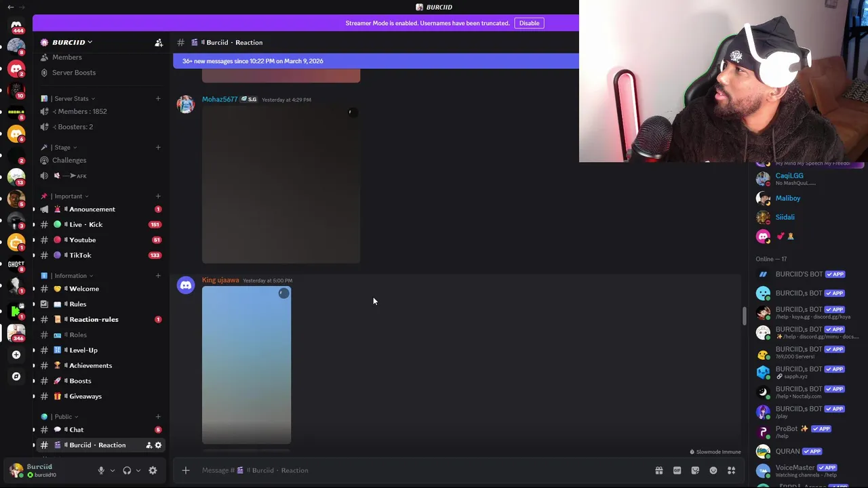Click the King ujaawa username in chat
The image size is (868, 488).
220,280
